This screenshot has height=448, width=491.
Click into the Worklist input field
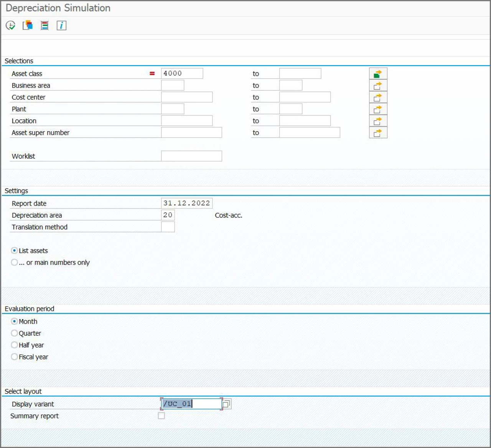[x=192, y=156]
